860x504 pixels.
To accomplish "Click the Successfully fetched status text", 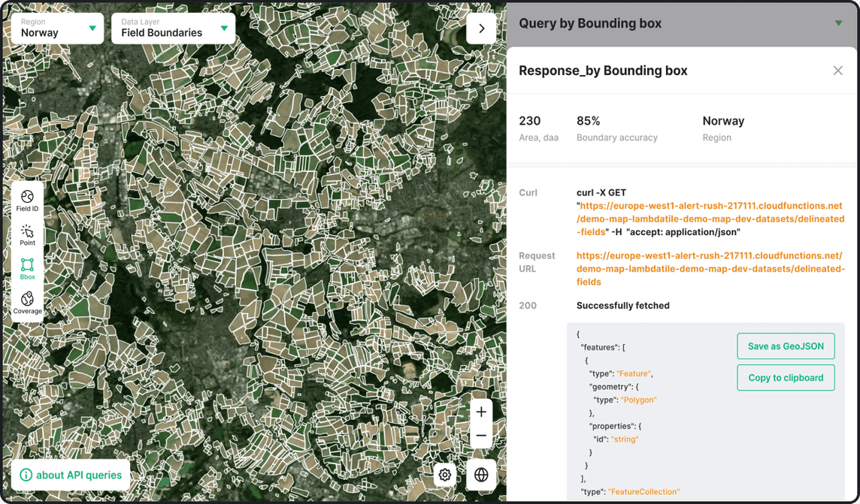I will coord(623,306).
